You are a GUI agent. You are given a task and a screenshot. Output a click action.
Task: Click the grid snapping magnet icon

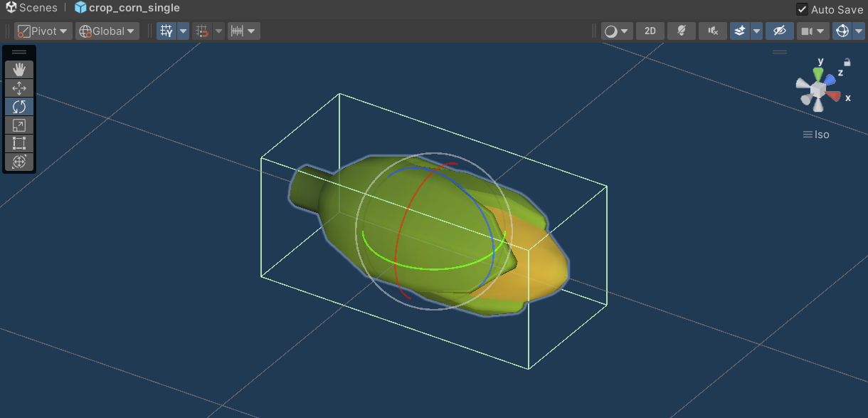pos(203,31)
